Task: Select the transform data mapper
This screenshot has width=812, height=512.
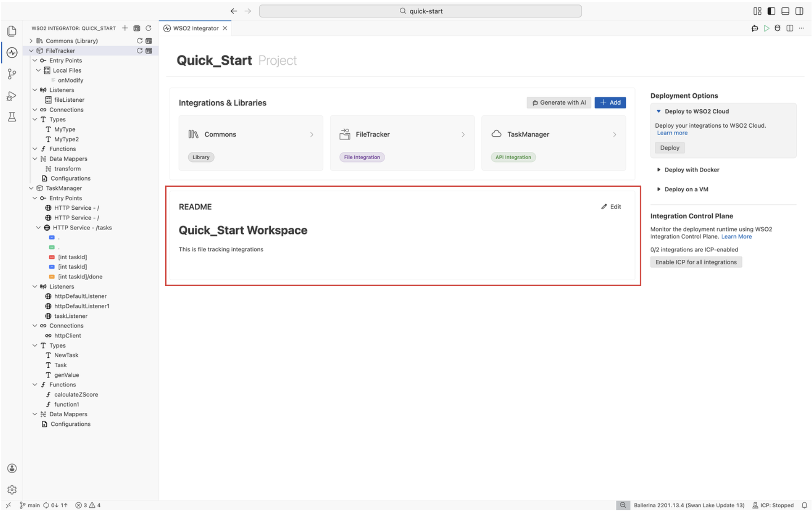Action: coord(68,169)
